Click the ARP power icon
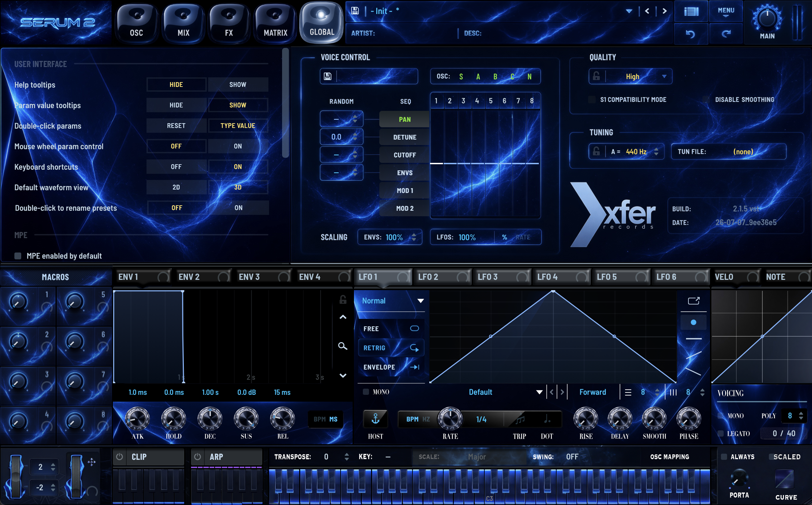The width and height of the screenshot is (812, 505). pos(198,457)
